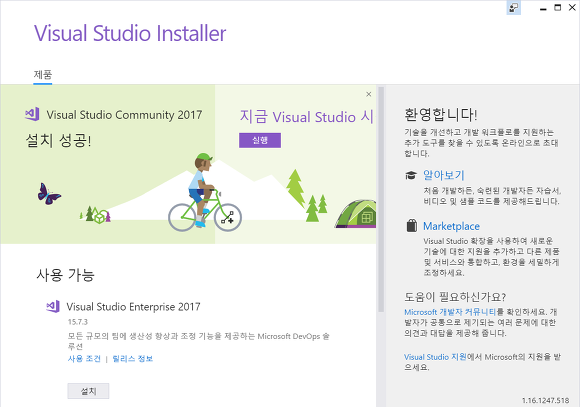Open the 사용 조건 link

(x=84, y=359)
